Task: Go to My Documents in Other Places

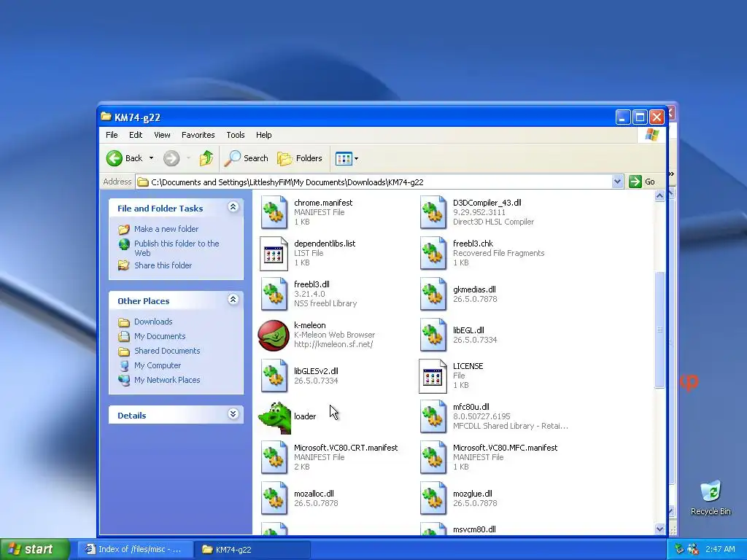Action: (x=160, y=336)
